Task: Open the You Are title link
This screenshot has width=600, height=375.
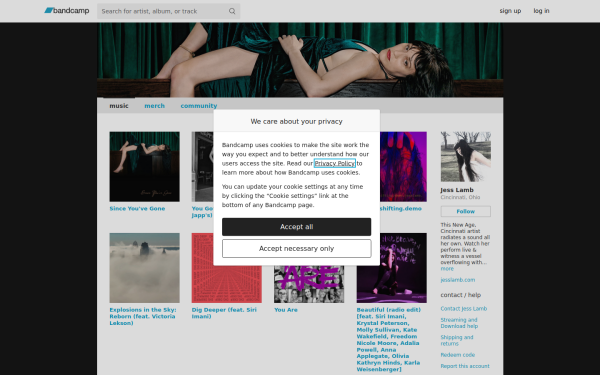Action: point(285,310)
